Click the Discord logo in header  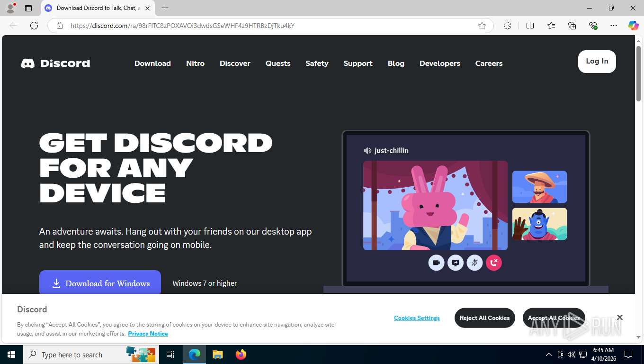click(55, 64)
